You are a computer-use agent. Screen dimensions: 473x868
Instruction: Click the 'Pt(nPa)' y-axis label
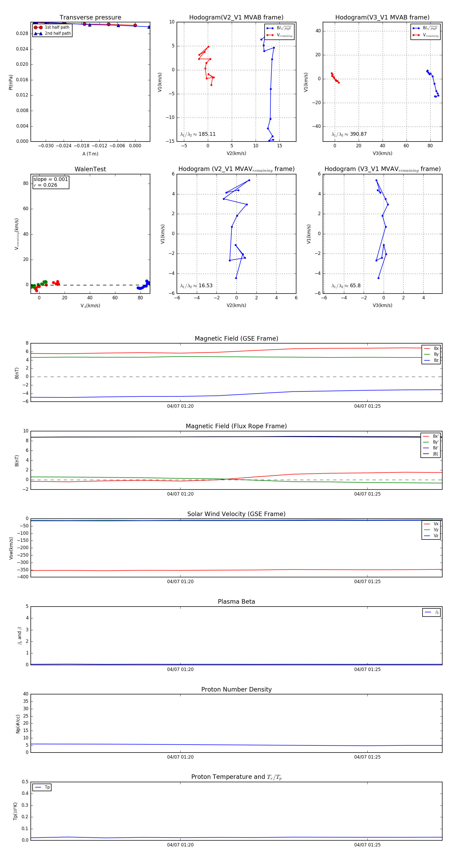click(x=11, y=82)
